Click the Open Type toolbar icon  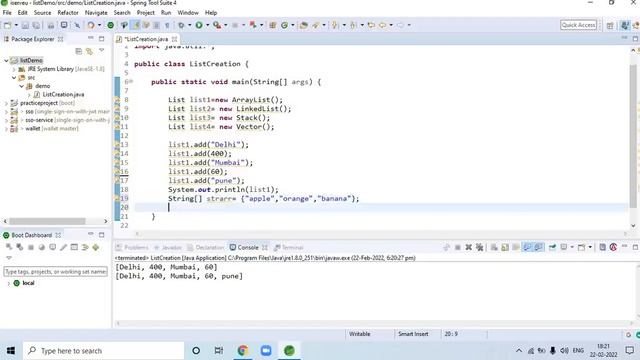[x=303, y=25]
